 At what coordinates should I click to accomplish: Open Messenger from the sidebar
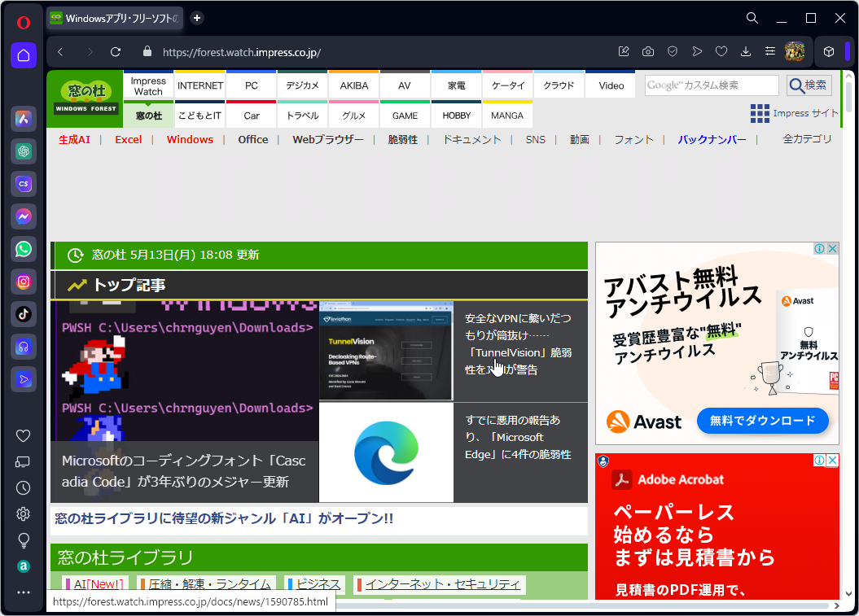pos(23,216)
